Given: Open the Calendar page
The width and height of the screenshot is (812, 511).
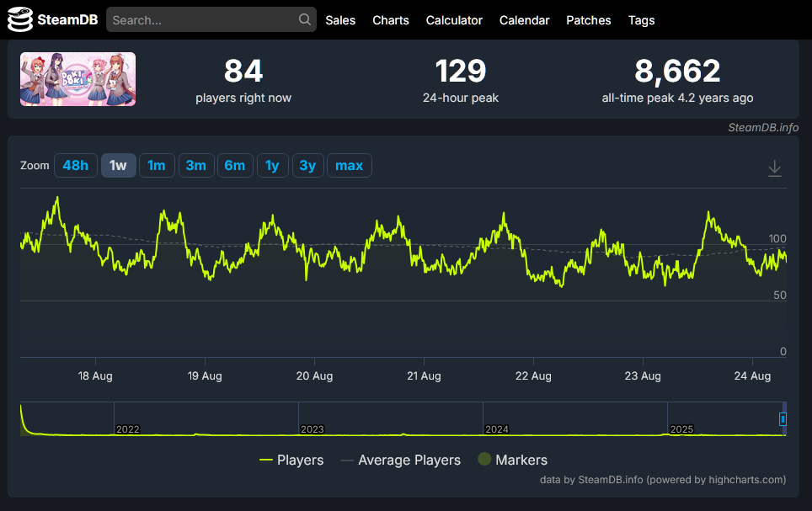Looking at the screenshot, I should coord(524,20).
